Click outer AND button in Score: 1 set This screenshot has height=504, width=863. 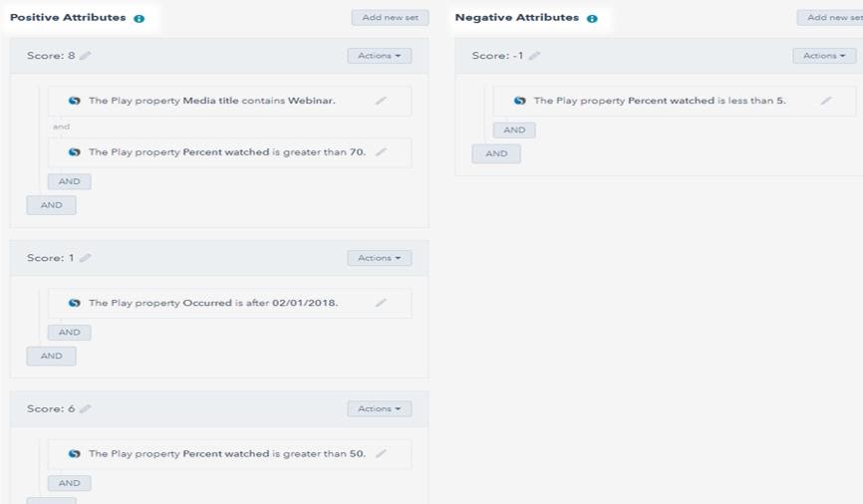(51, 356)
